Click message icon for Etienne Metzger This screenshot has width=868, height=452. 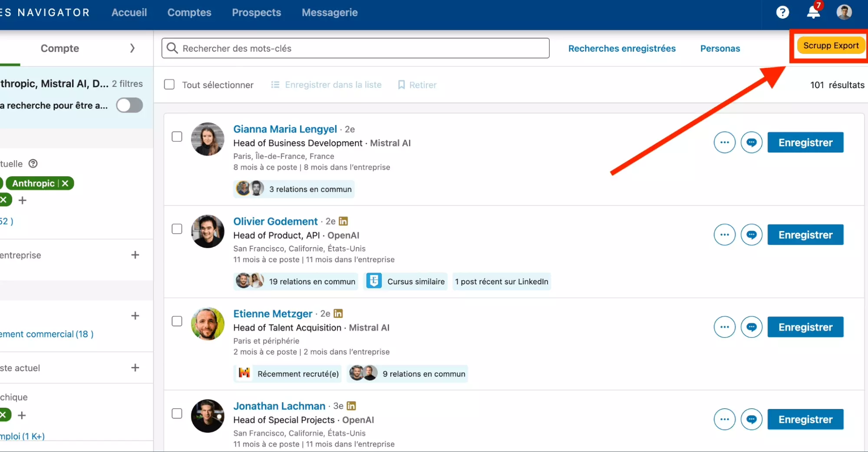click(751, 327)
